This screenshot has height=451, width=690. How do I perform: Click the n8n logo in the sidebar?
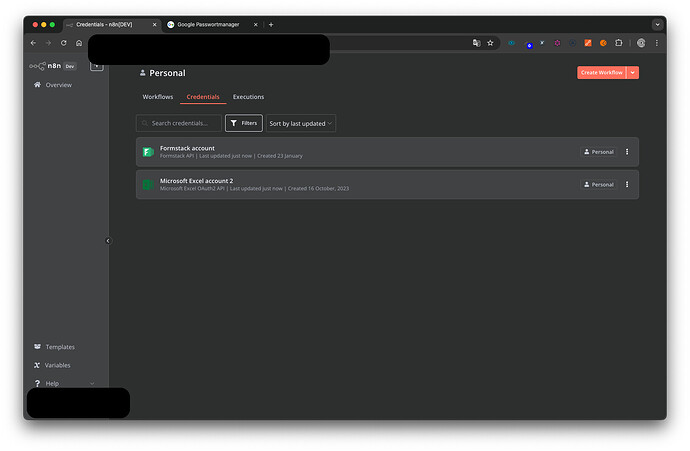(45, 66)
